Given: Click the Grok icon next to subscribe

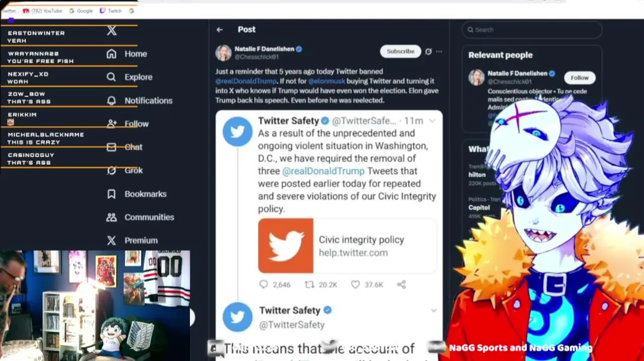Looking at the screenshot, I should point(428,51).
